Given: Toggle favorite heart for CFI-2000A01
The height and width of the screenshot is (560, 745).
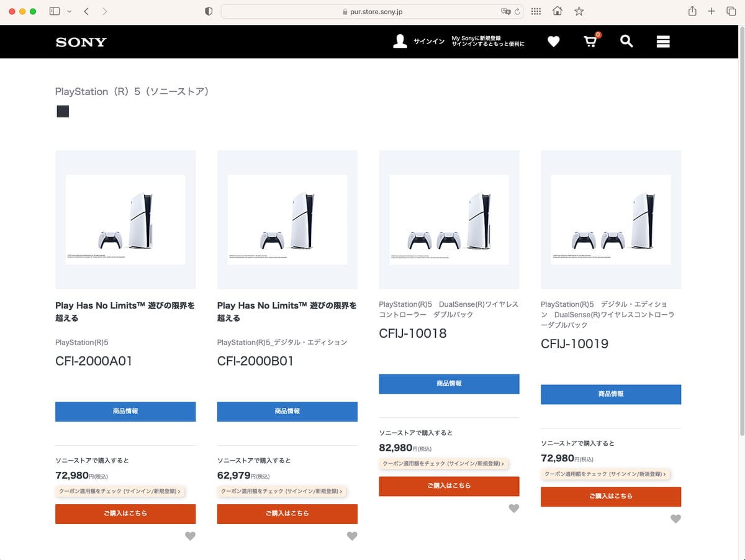Looking at the screenshot, I should (x=190, y=536).
